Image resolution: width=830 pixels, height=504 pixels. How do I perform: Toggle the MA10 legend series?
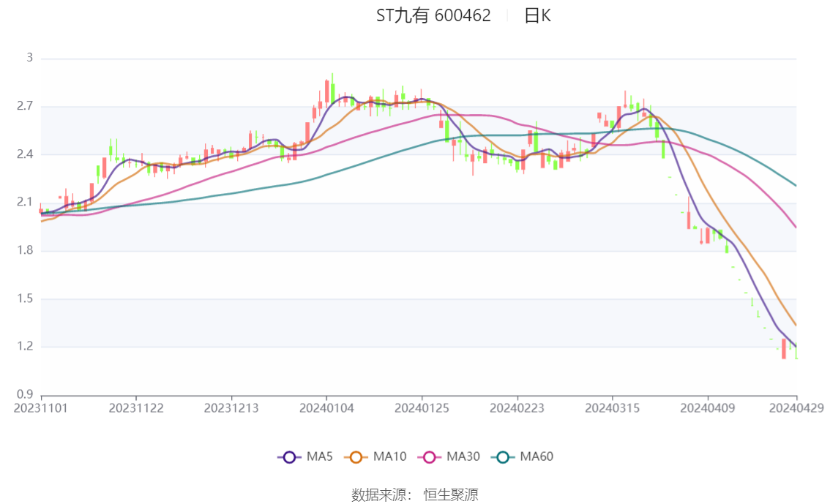click(375, 457)
